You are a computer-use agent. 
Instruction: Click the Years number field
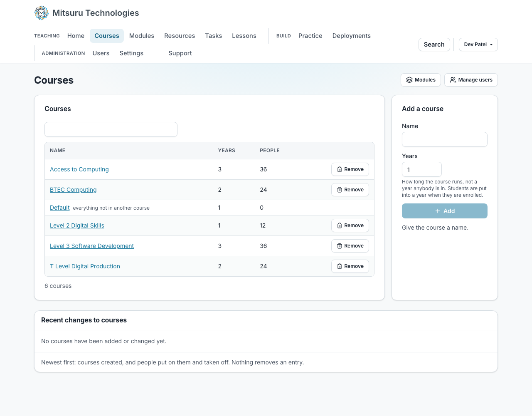(x=422, y=169)
